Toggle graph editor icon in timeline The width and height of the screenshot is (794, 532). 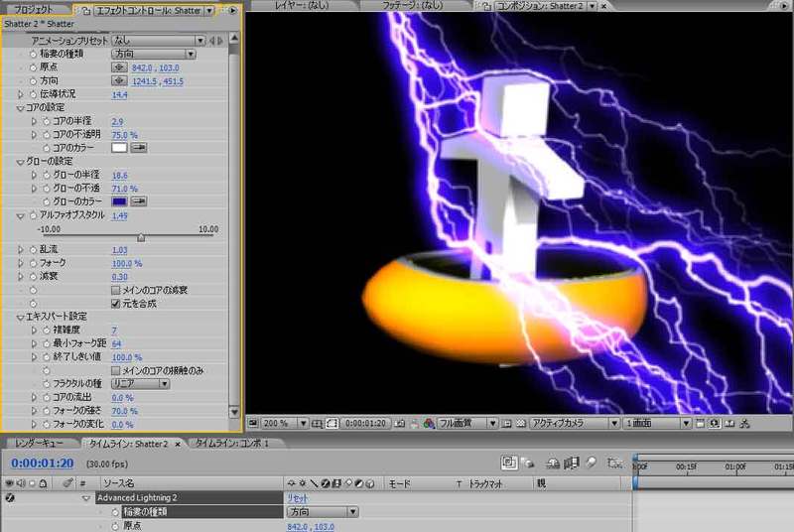coord(615,463)
